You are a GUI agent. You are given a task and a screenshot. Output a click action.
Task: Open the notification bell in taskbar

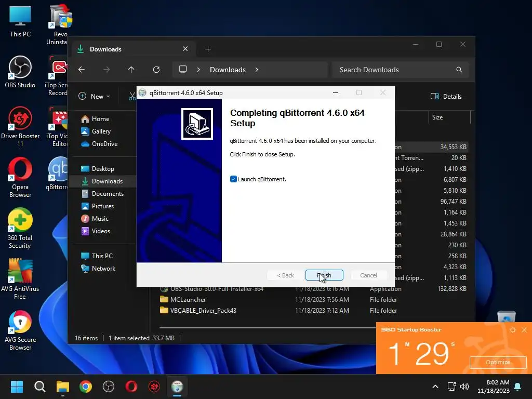518,387
